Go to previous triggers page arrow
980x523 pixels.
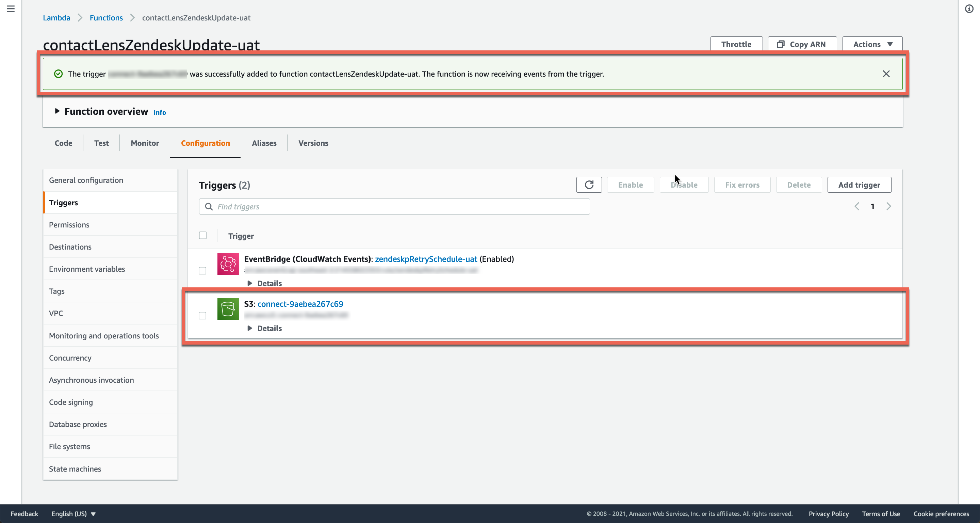857,206
